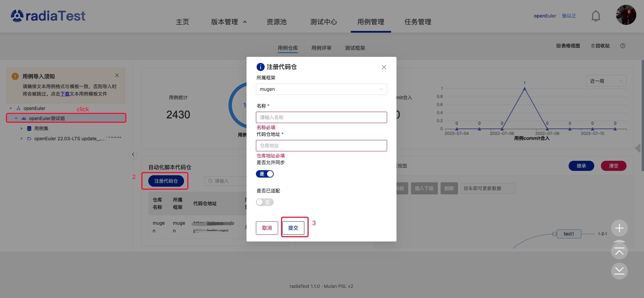The width and height of the screenshot is (644, 298).
Task: Open the 任务管理 navigation menu
Action: pos(418,22)
